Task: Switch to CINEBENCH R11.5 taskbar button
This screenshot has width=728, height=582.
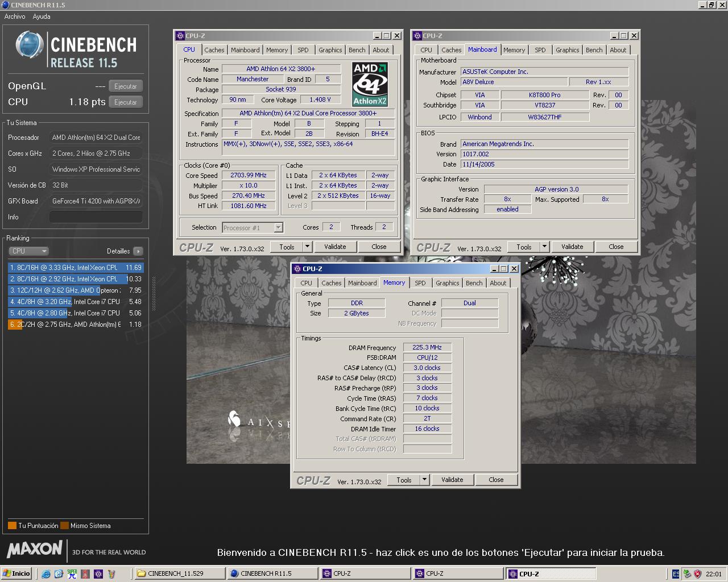Action: coord(272,573)
